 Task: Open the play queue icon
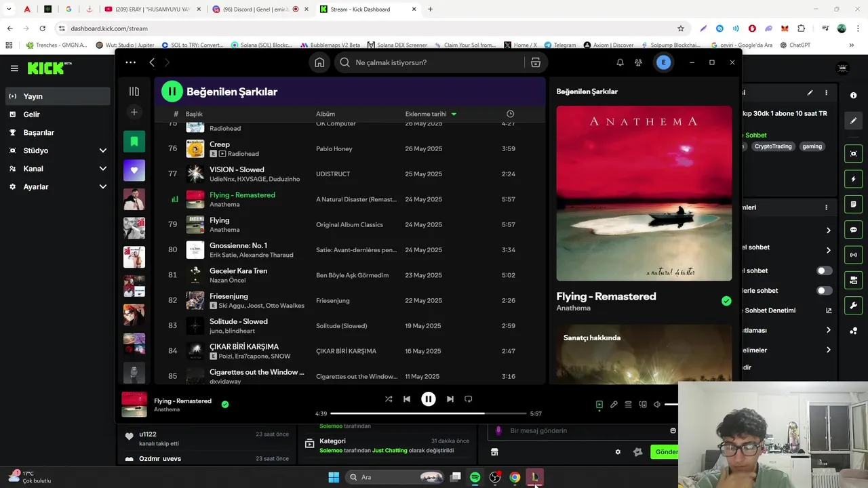pos(628,405)
